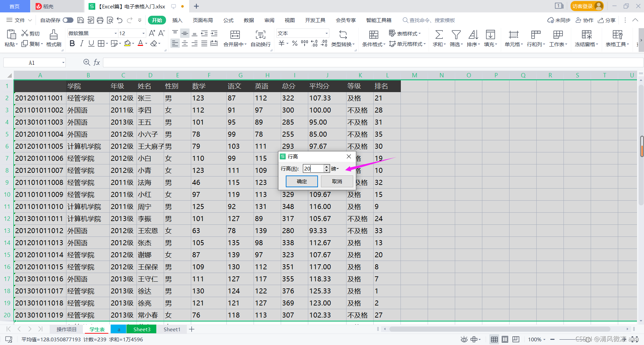Click the row height spinner up arrow
The width and height of the screenshot is (644, 345).
pos(327,166)
